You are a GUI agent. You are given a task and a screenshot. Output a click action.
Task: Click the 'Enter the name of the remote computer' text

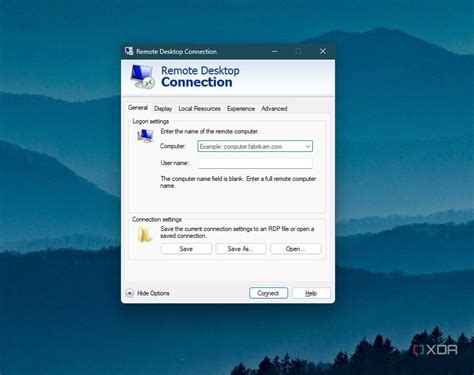209,131
